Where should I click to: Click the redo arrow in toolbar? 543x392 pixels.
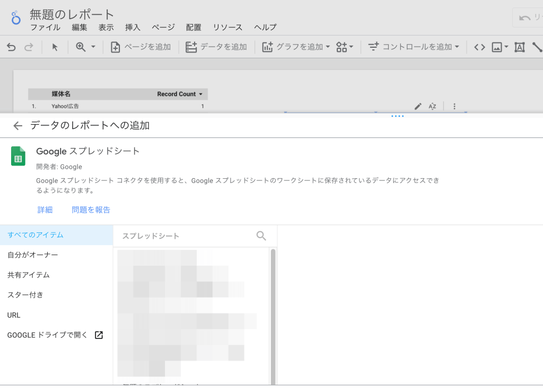click(x=29, y=47)
